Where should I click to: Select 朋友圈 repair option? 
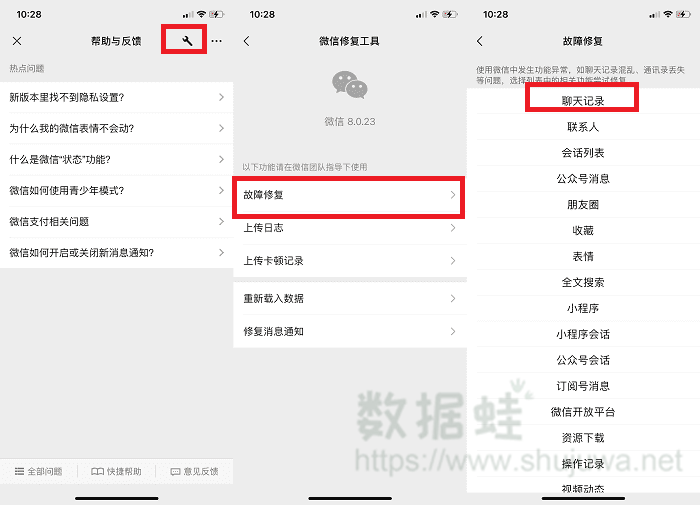pos(583,205)
